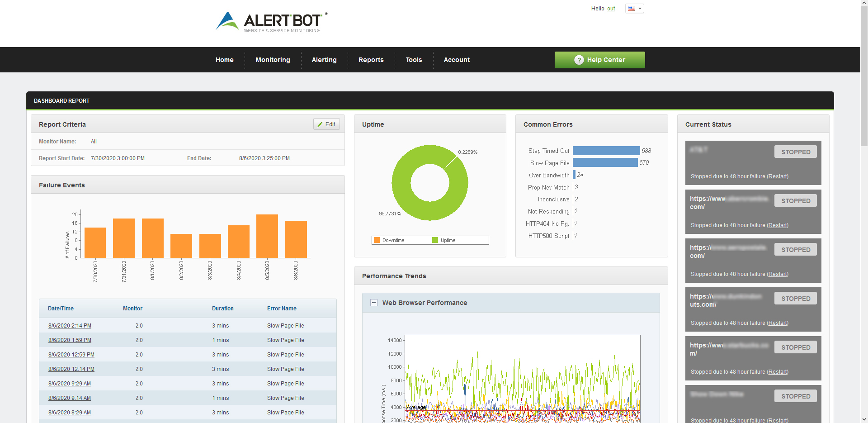Click Restart link on second status card
Screen dimensions: 868x423
coord(778,225)
